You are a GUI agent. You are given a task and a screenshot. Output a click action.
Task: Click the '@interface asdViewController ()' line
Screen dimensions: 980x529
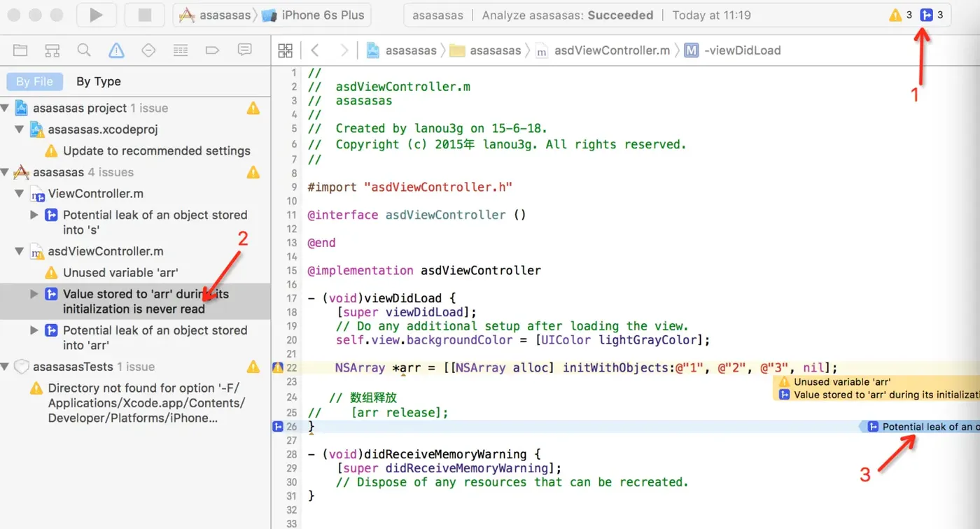(416, 215)
